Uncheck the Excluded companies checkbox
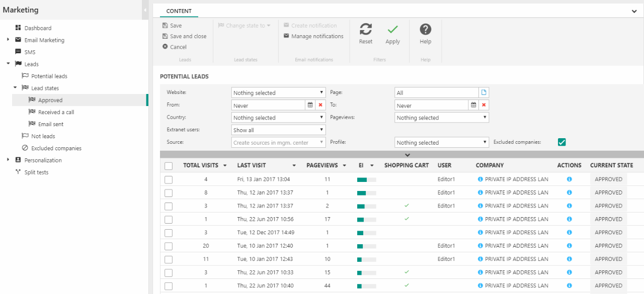 click(562, 142)
